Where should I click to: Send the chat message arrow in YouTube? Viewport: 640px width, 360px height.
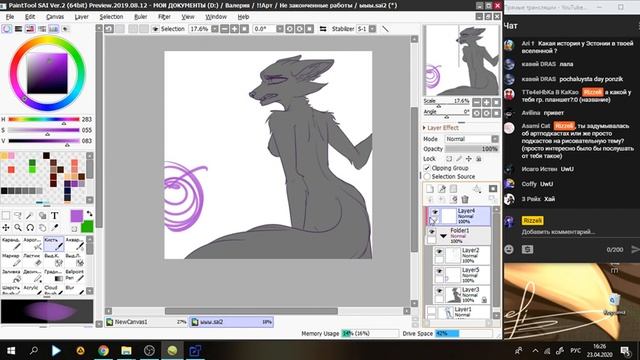coord(635,249)
